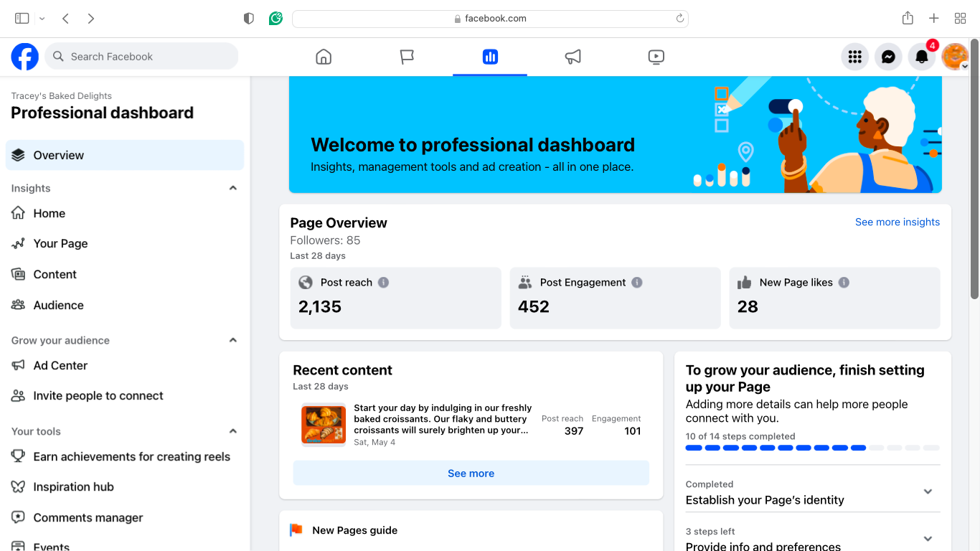Viewport: 980px width, 551px height.
Task: Select the Professional dashboard chart icon
Action: [x=490, y=57]
